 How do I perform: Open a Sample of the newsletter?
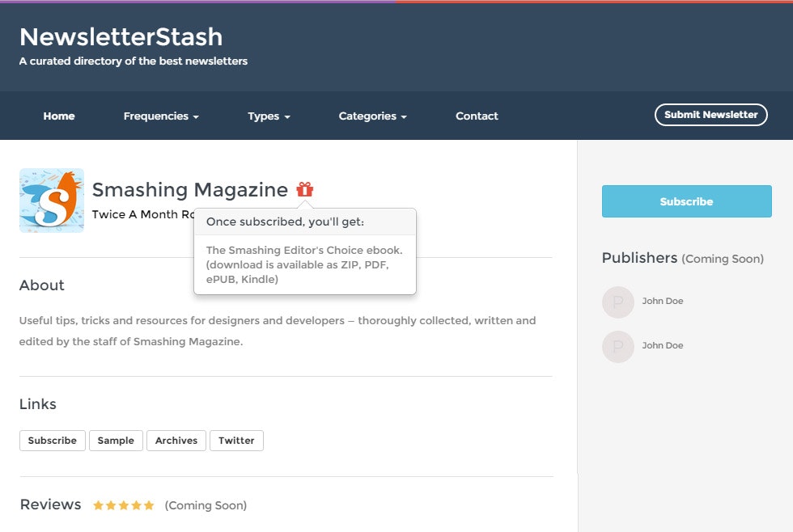pos(116,441)
